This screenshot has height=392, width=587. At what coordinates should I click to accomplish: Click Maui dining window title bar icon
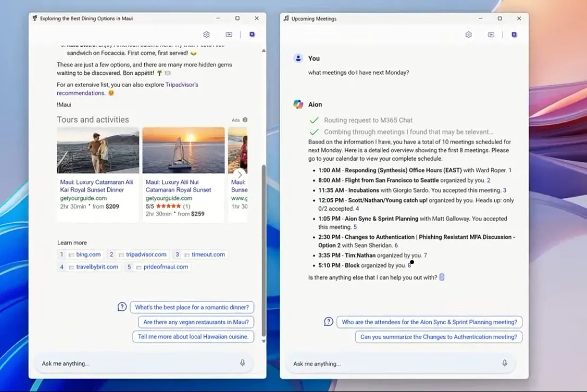coord(35,19)
